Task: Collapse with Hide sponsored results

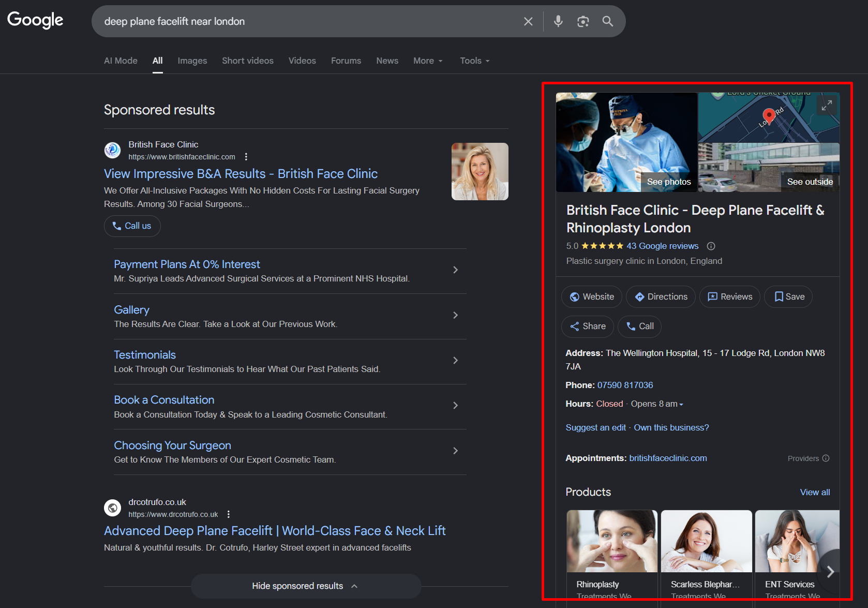Action: (x=305, y=586)
